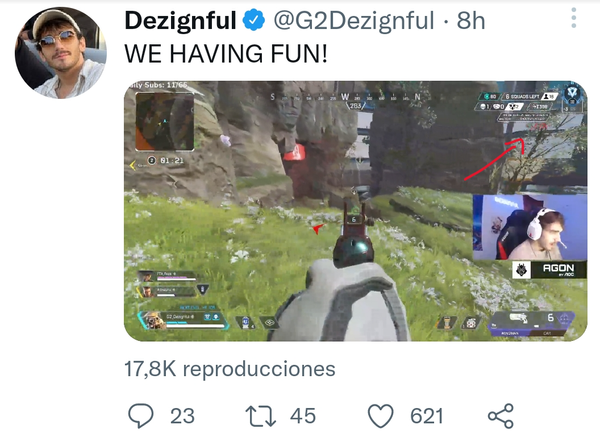600x441 pixels.
Task: Like the tweet with the heart icon
Action: [381, 416]
